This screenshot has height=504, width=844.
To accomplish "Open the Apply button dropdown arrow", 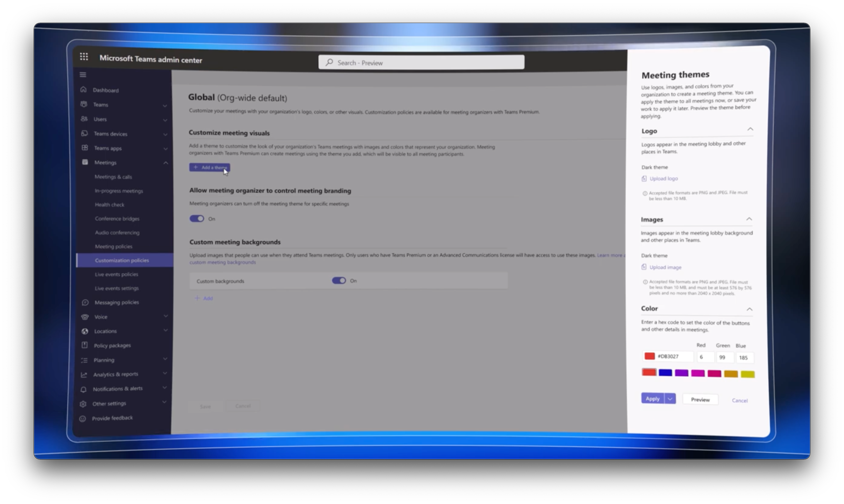I will (670, 398).
